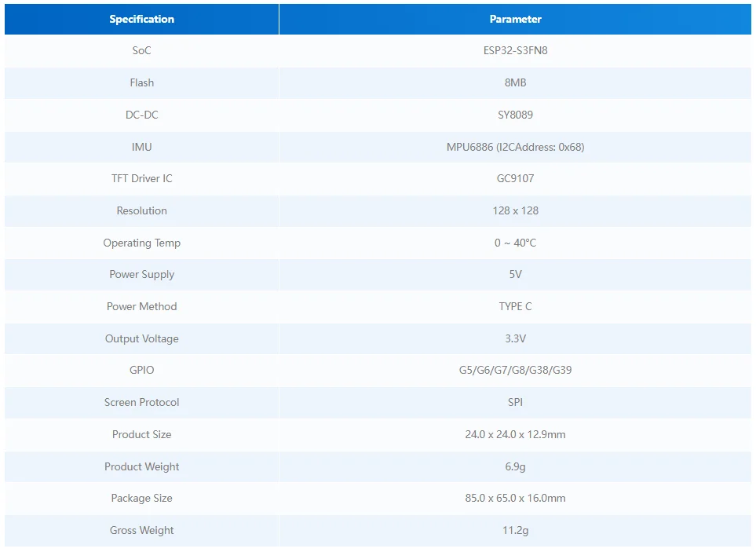The height and width of the screenshot is (552, 756).
Task: Select the 6.9g weight value
Action: (516, 466)
